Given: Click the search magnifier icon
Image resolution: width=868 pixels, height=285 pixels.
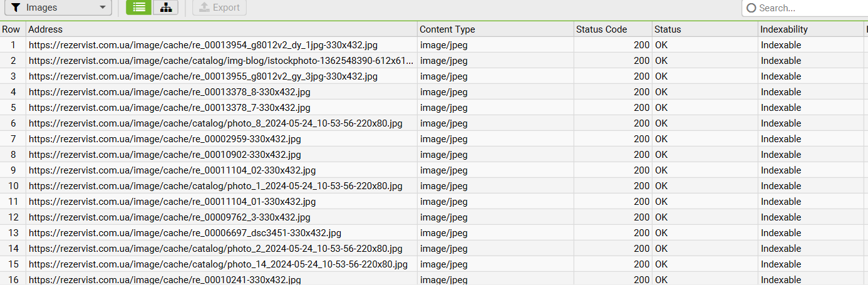Looking at the screenshot, I should coord(752,8).
